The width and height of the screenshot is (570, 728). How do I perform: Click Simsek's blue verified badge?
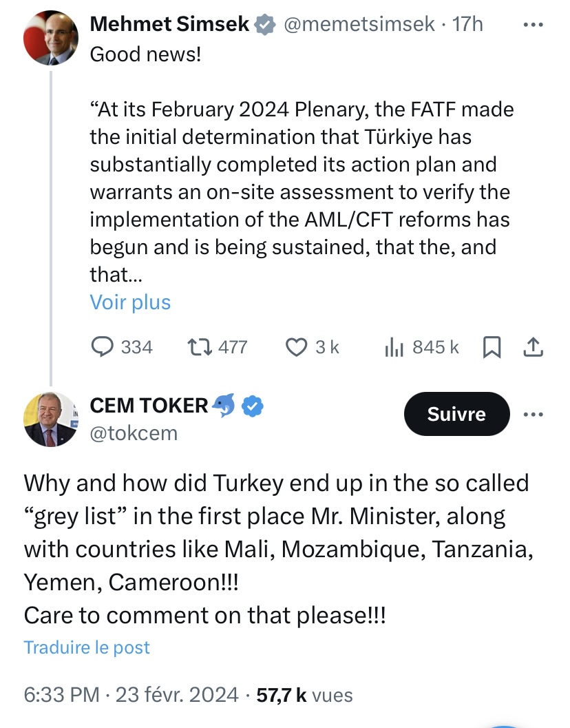tap(264, 25)
